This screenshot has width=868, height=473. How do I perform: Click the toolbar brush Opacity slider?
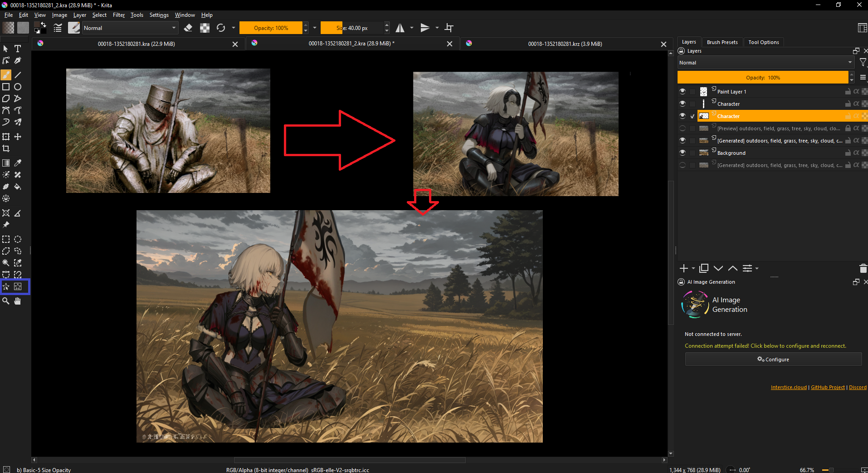pyautogui.click(x=271, y=28)
